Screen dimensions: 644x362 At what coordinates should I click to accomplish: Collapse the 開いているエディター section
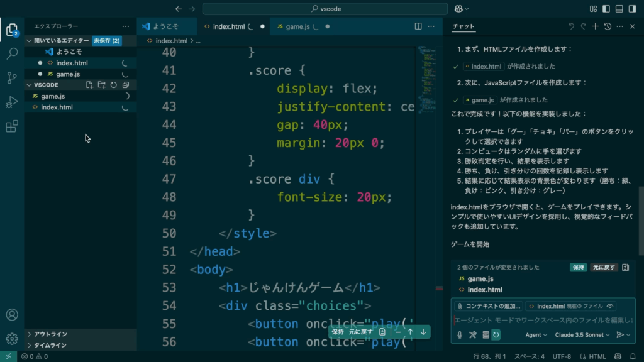pyautogui.click(x=29, y=40)
